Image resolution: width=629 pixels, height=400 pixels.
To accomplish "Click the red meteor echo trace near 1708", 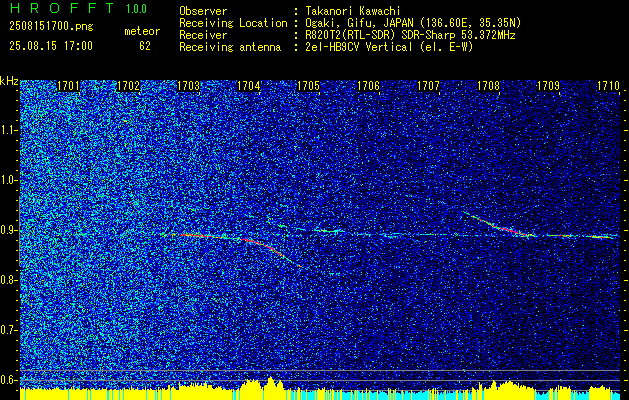I will click(x=501, y=226).
